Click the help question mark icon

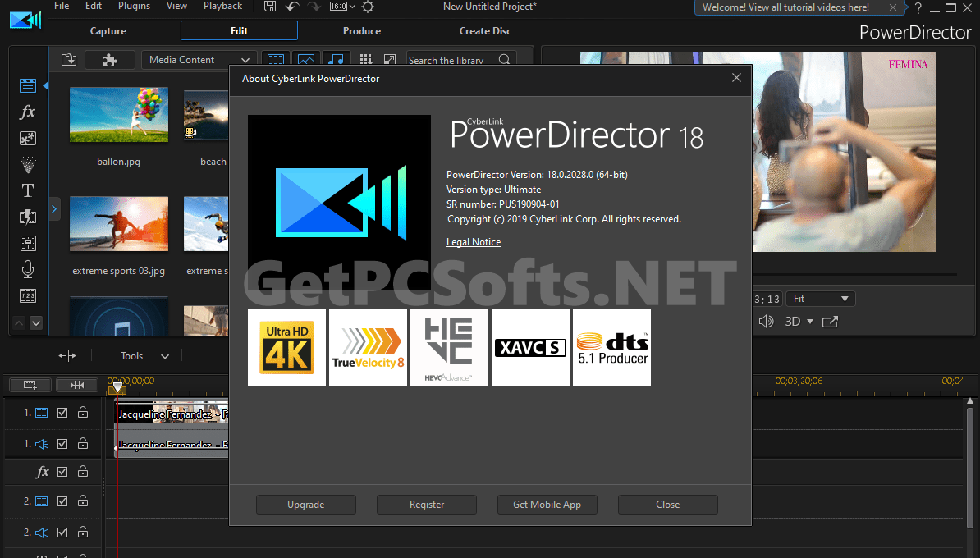[918, 7]
